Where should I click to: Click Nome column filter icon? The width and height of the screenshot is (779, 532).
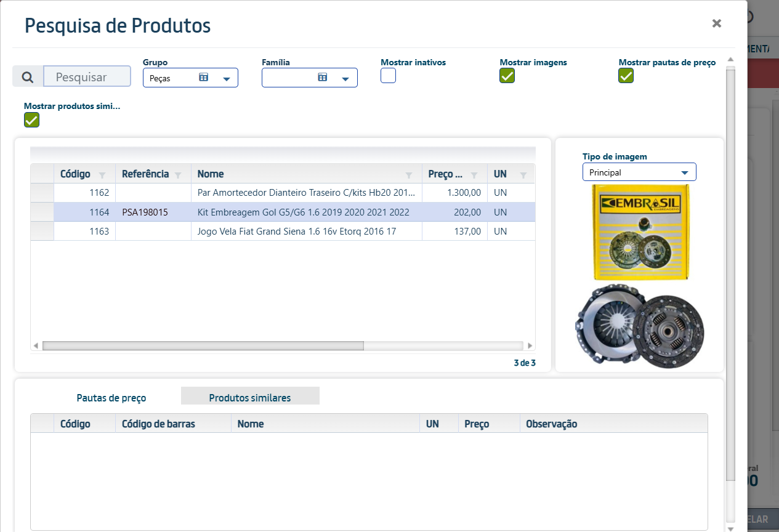[409, 175]
